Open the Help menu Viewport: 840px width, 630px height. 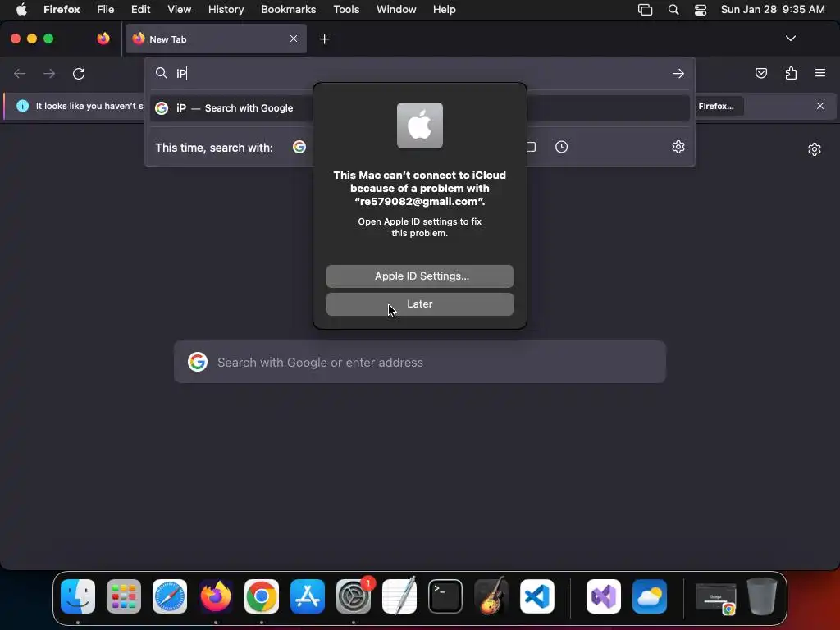click(444, 10)
